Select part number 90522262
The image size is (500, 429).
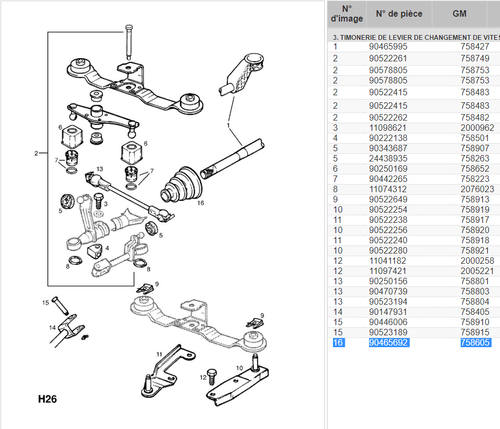point(388,117)
